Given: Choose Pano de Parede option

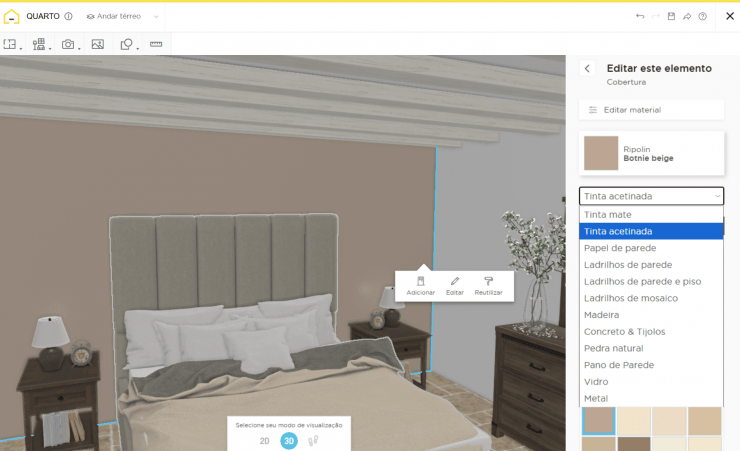Looking at the screenshot, I should (x=651, y=365).
